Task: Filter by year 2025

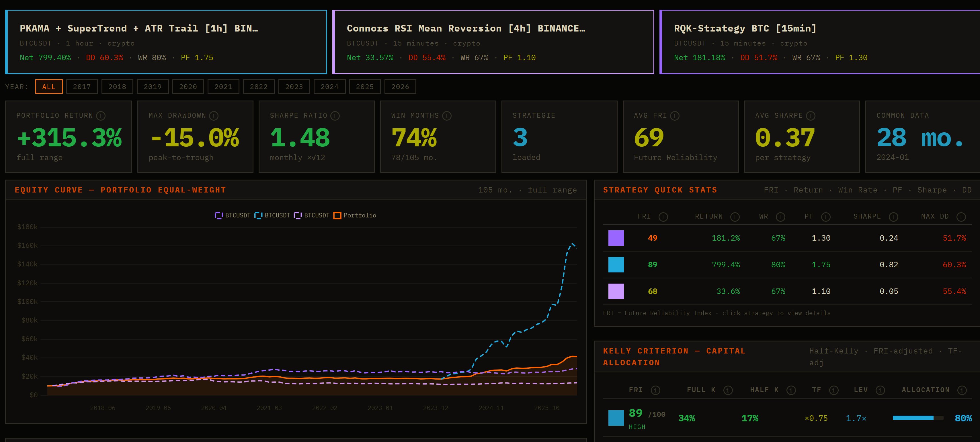Action: coord(365,87)
